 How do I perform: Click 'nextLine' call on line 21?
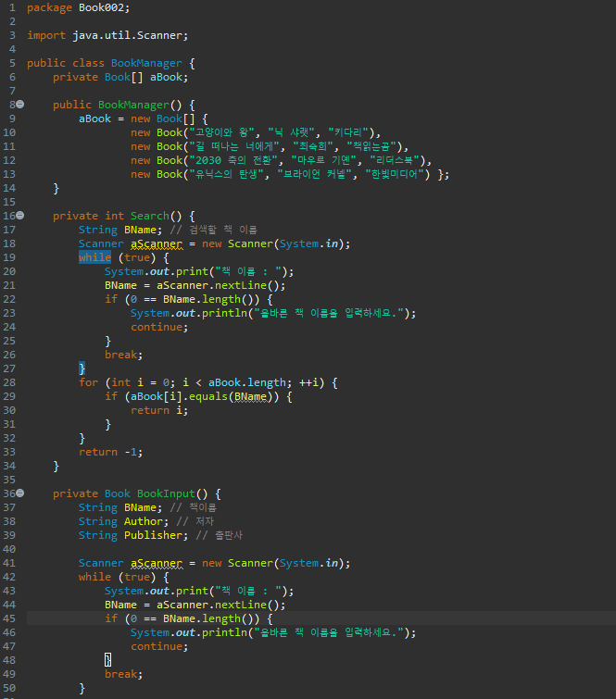pos(241,285)
